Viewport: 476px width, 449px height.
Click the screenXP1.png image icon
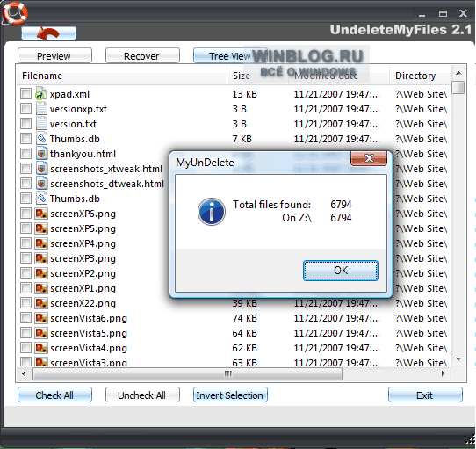[x=41, y=288]
